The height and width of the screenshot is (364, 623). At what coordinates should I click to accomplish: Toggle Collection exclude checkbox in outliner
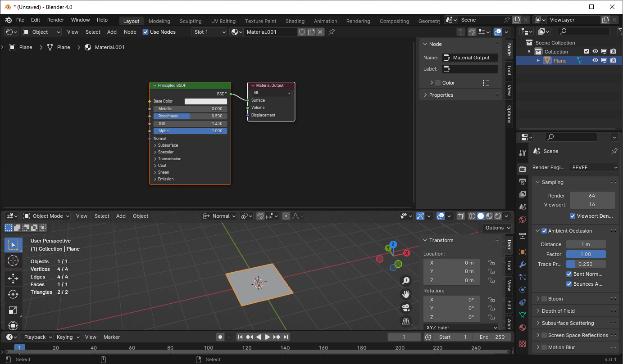pyautogui.click(x=586, y=52)
